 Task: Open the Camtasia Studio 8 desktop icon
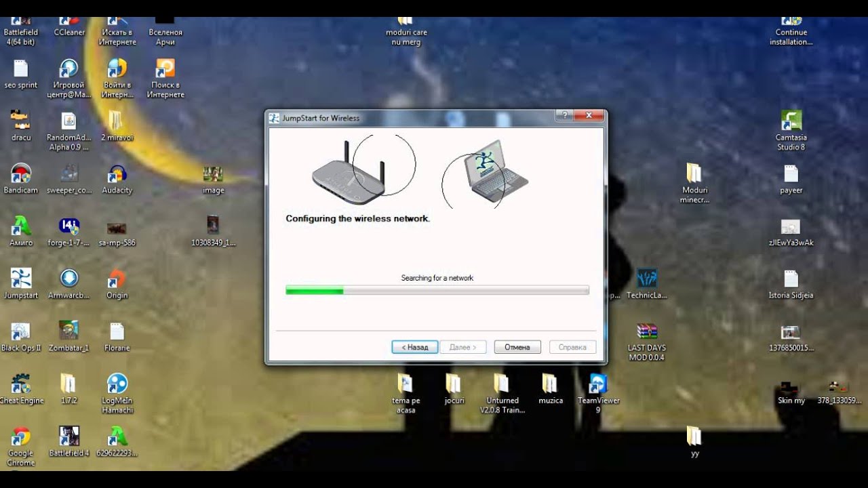pos(791,131)
